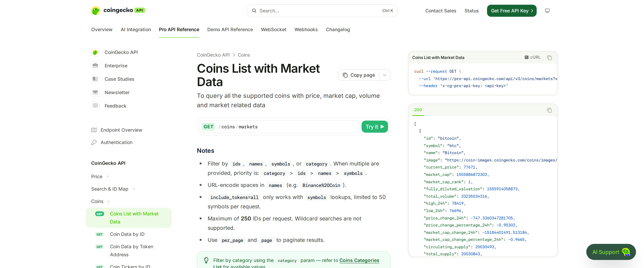The width and height of the screenshot is (644, 268).
Task: Expand the Price section chevron
Action: coord(108,177)
